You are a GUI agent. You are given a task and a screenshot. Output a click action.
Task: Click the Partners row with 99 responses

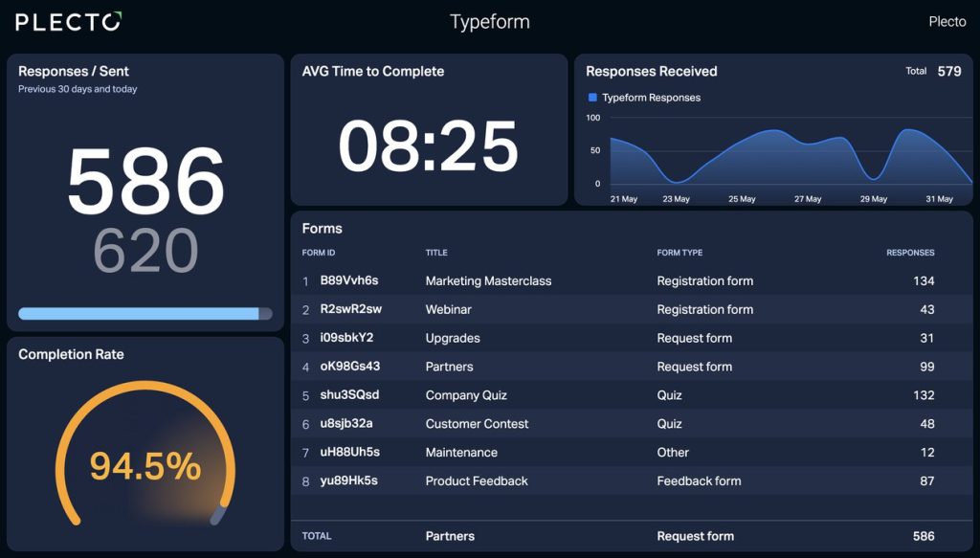[x=632, y=367]
